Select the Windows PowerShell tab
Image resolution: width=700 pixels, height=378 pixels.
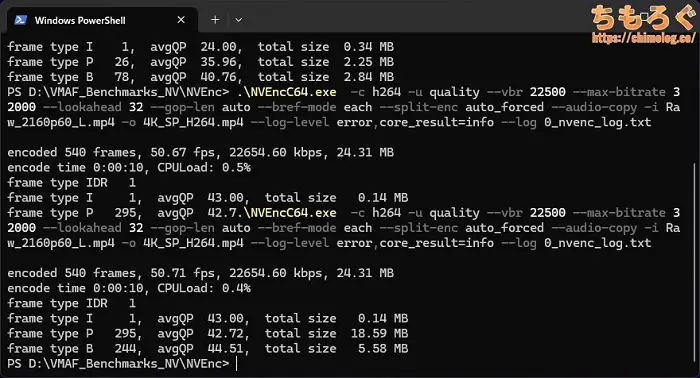pyautogui.click(x=102, y=20)
